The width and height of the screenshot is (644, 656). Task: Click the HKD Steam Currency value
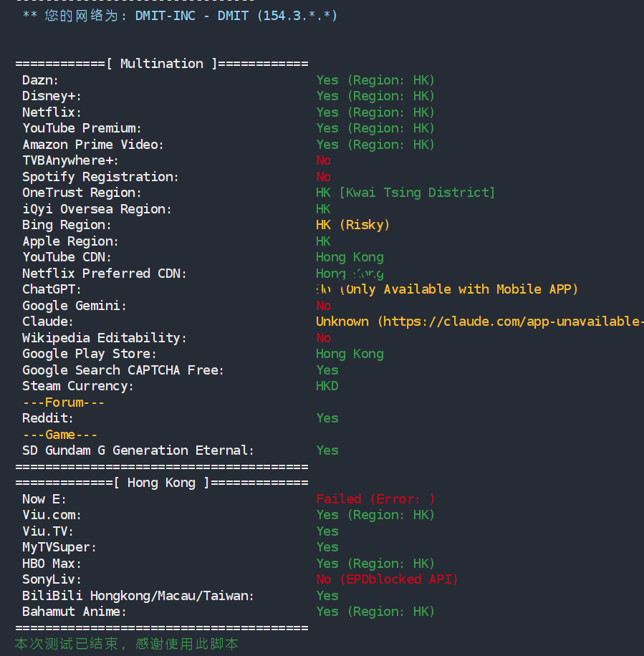(327, 386)
